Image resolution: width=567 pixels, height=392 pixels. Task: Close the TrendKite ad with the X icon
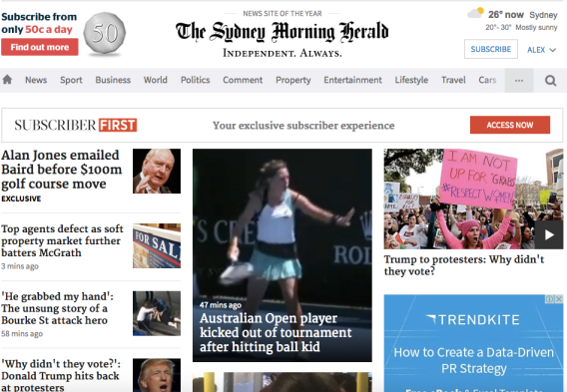point(559,299)
